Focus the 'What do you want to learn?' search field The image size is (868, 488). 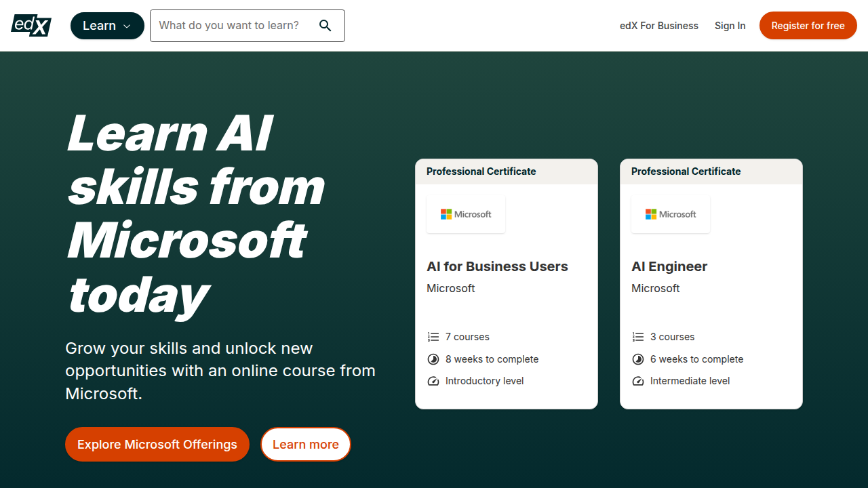pyautogui.click(x=248, y=26)
